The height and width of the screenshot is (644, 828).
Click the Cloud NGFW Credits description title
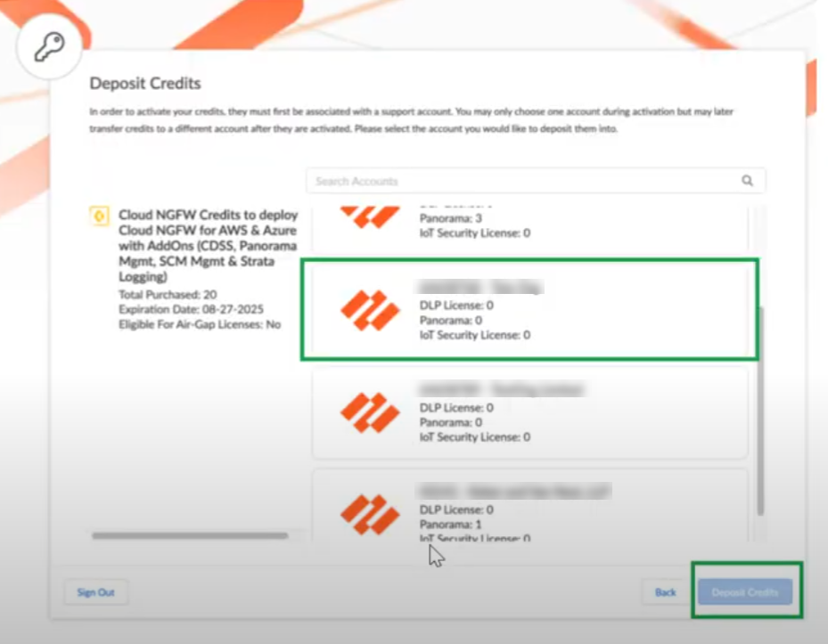pos(208,246)
